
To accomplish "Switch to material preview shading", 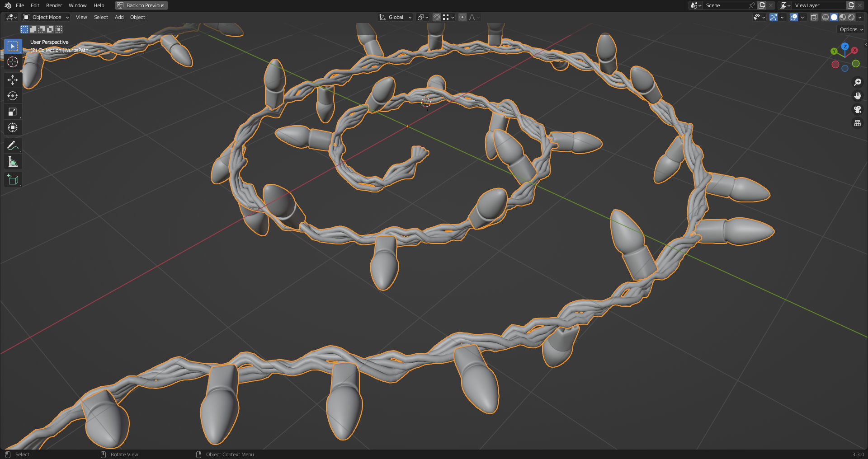I will pyautogui.click(x=843, y=17).
